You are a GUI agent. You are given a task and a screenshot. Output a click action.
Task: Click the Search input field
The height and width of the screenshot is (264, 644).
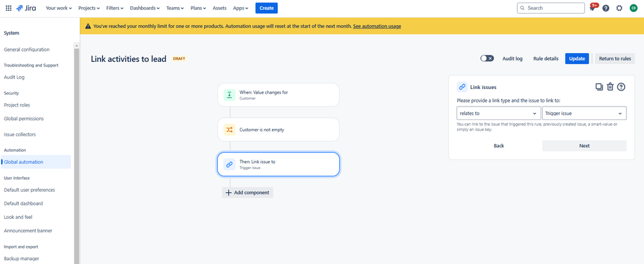pos(551,8)
